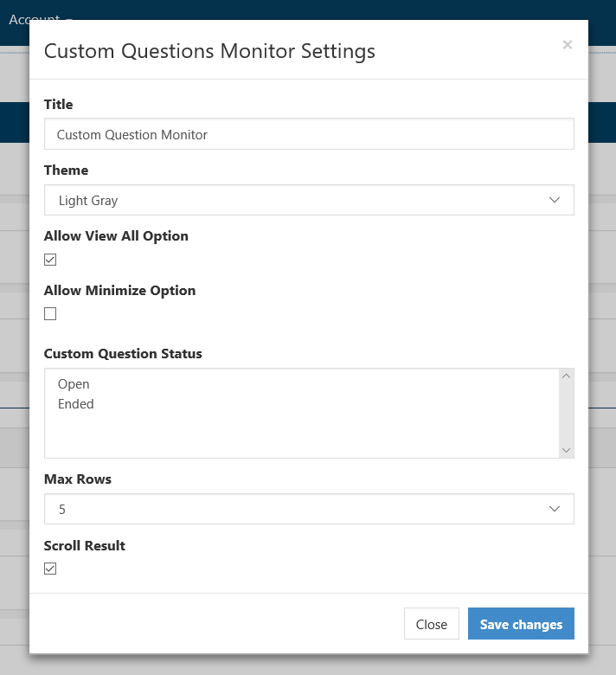
Task: Open the Account menu in the background page
Action: pos(40,16)
